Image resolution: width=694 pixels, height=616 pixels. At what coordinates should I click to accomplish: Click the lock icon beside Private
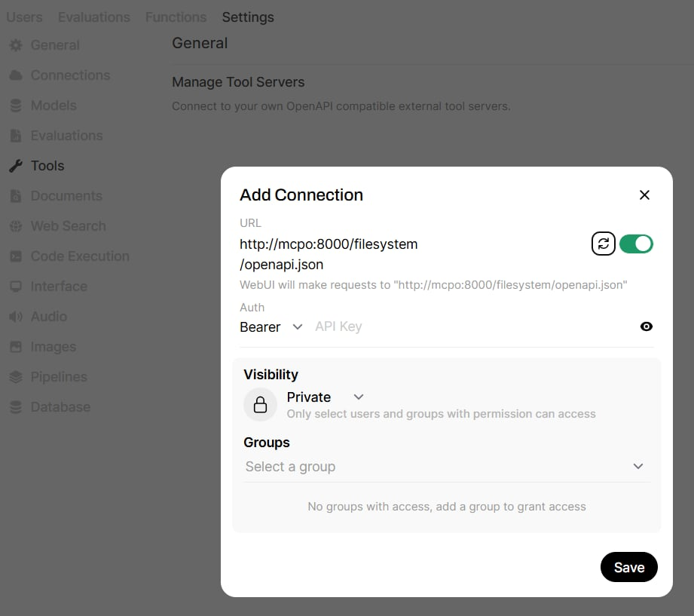coord(260,405)
